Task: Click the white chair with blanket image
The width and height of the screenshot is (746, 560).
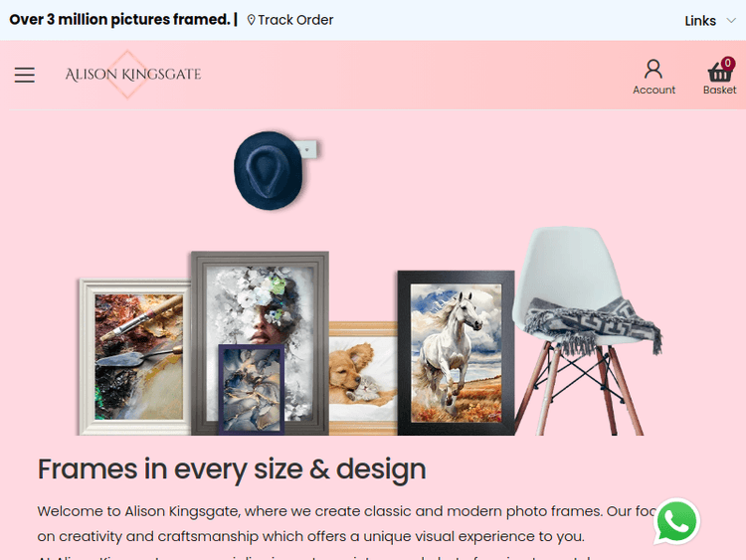Action: [x=587, y=330]
